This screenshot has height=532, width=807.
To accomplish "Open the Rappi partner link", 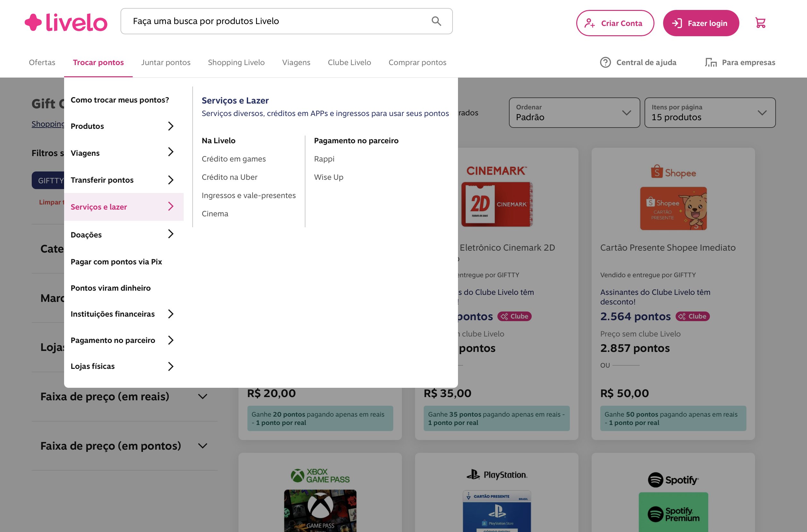I will click(324, 159).
